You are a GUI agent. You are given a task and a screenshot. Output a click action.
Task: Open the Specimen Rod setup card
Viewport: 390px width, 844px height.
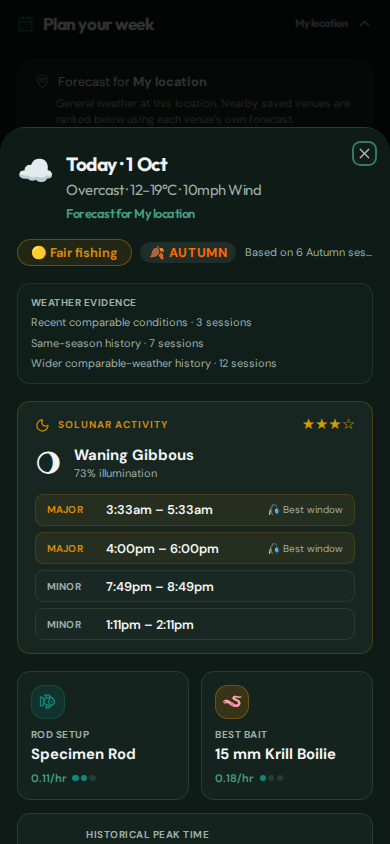click(103, 735)
